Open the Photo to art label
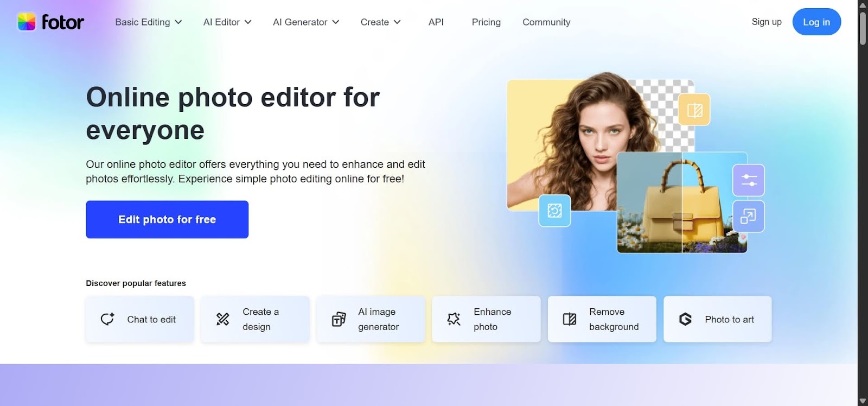This screenshot has width=868, height=406. coord(729,320)
